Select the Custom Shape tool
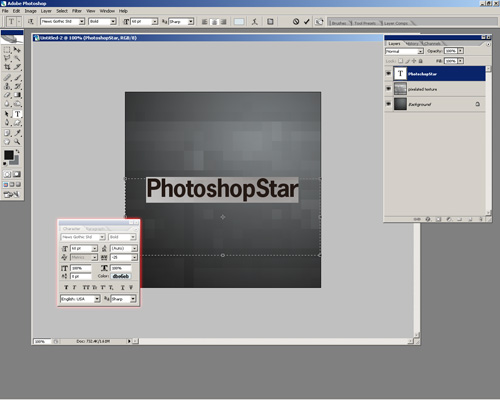This screenshot has height=400, width=500. click(x=17, y=123)
